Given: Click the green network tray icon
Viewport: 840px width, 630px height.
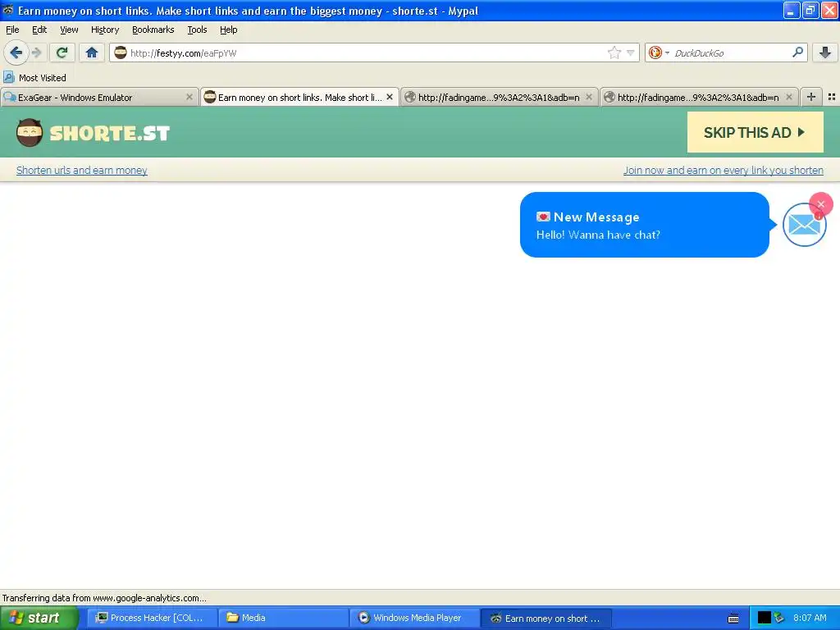Looking at the screenshot, I should [779, 619].
